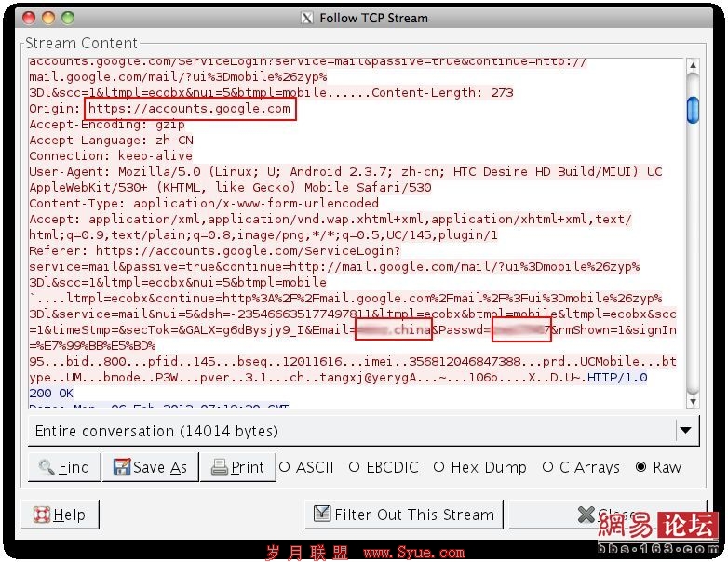Click the Save As floppy disk icon
This screenshot has height=562, width=728.
pos(121,467)
